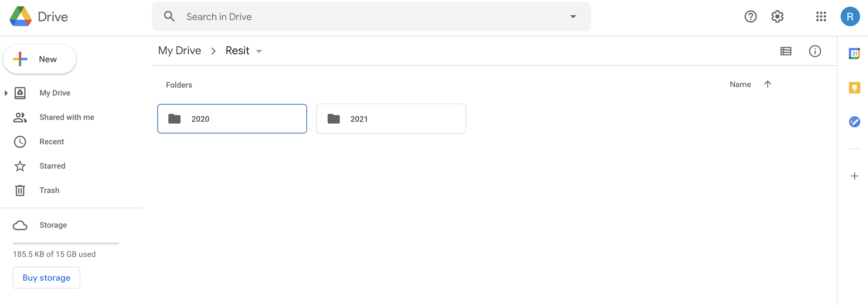Open Settings gear icon
This screenshot has width=868, height=305.
777,16
